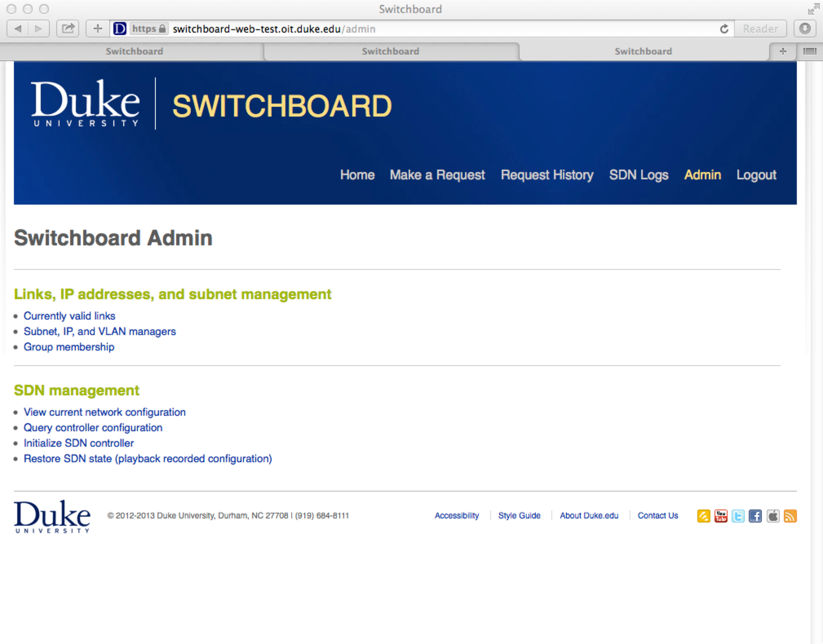Screen dimensions: 823x644
Task: Open the Facebook icon in the footer
Action: (755, 516)
